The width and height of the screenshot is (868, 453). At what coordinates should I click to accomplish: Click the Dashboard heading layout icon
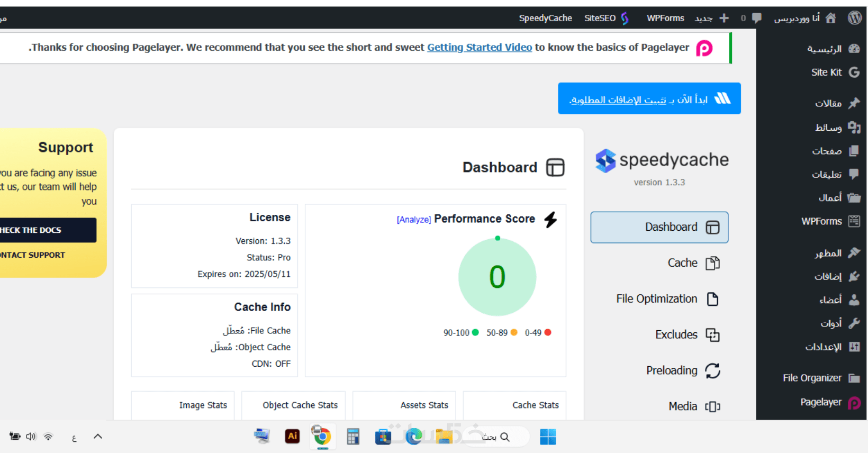click(555, 167)
